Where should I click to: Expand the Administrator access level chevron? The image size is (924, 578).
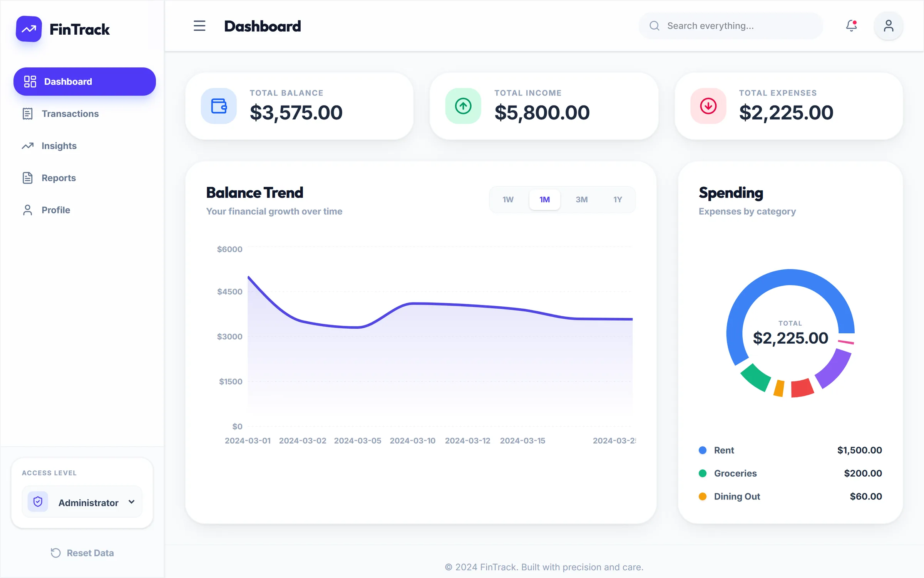(x=132, y=502)
